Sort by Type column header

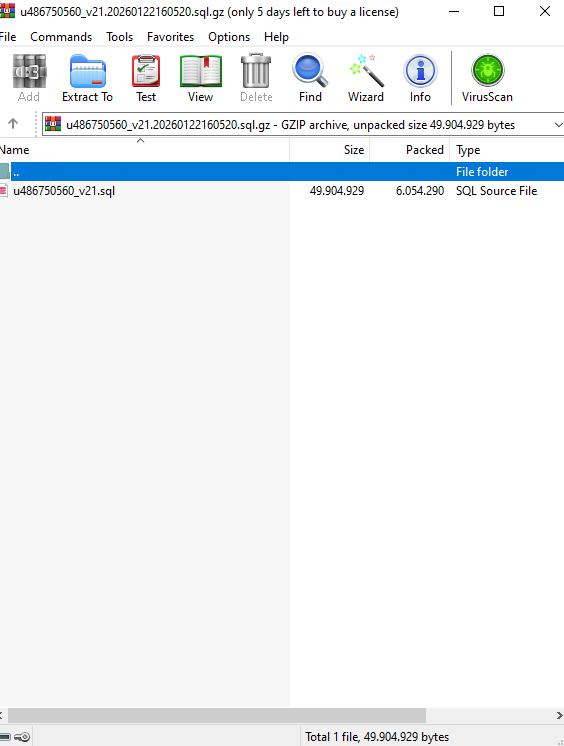(507, 150)
